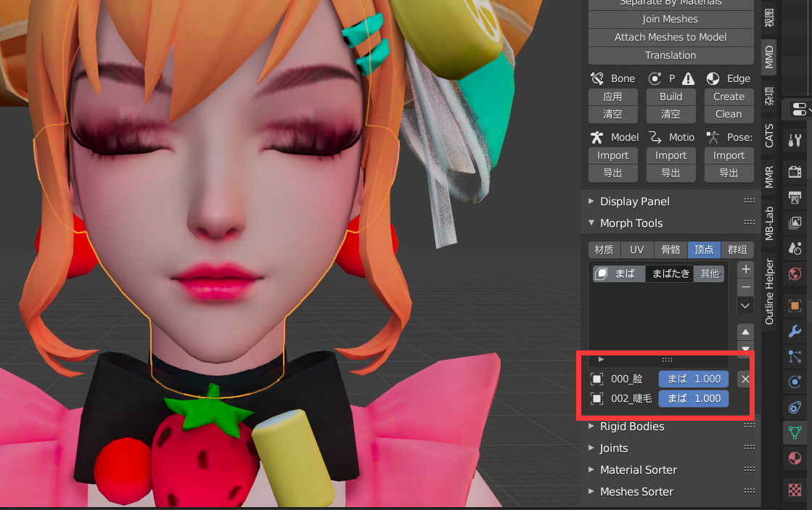Screen dimensions: 812x510
Task: Open the World properties globe icon
Action: [x=795, y=274]
